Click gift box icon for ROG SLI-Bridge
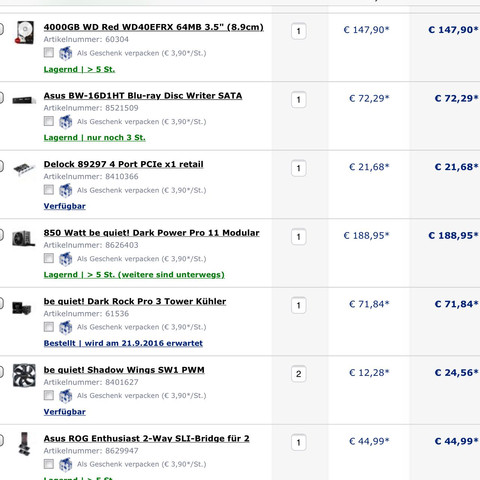Screen dimensions: 480x480 tap(65, 464)
